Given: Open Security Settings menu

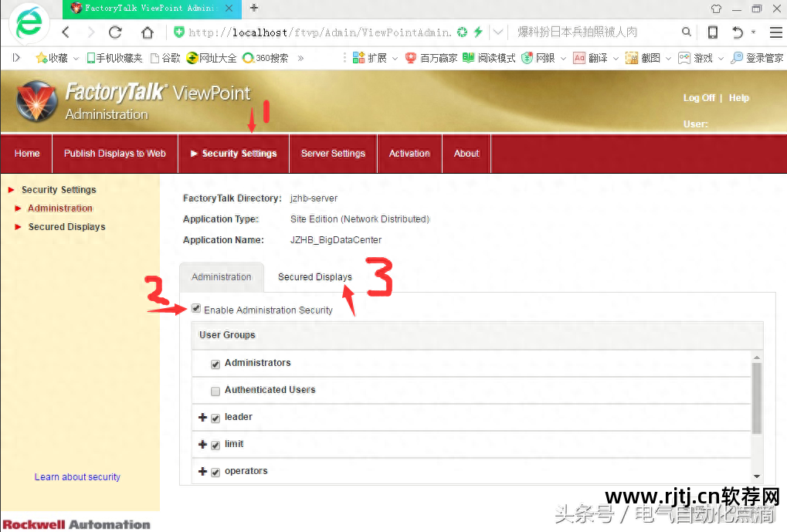Looking at the screenshot, I should pyautogui.click(x=234, y=154).
